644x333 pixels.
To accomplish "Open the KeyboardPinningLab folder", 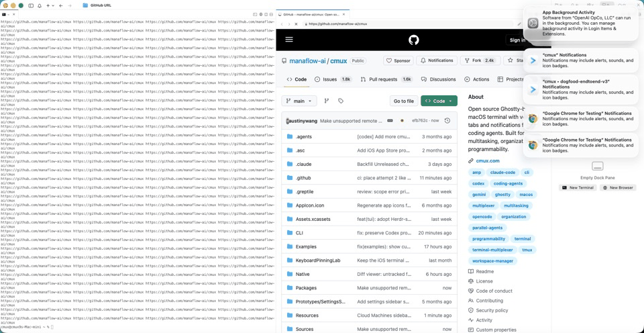I will pos(318,260).
